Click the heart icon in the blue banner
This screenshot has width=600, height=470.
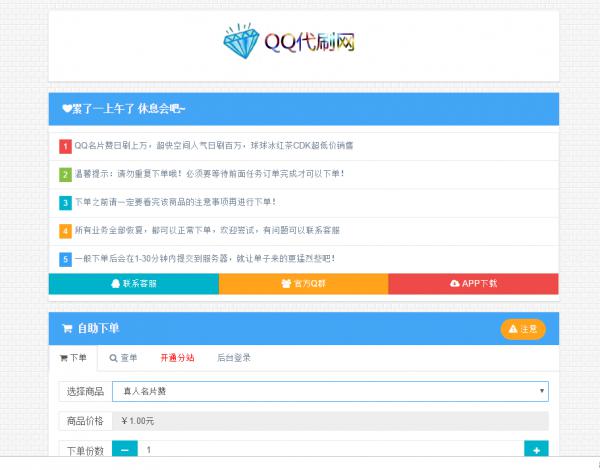pyautogui.click(x=66, y=108)
